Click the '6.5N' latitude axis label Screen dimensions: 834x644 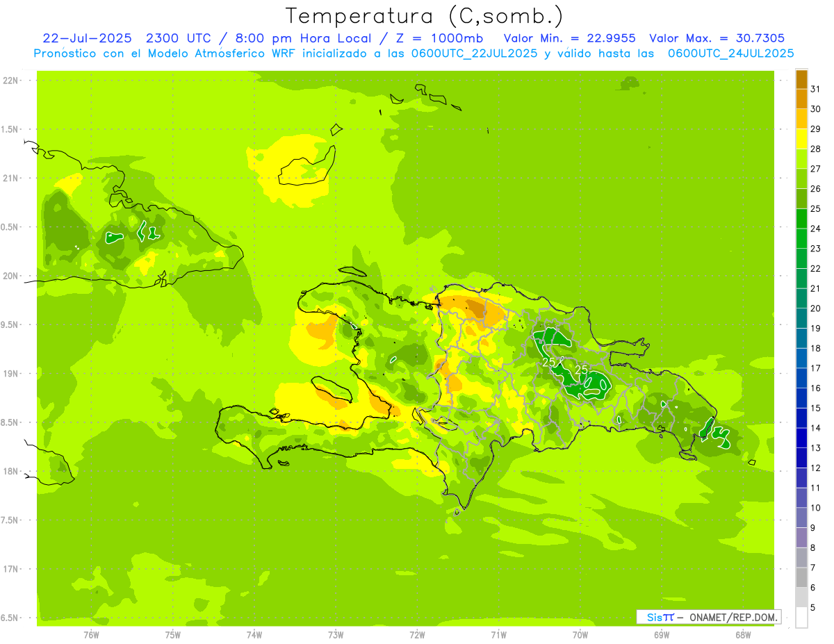10,618
